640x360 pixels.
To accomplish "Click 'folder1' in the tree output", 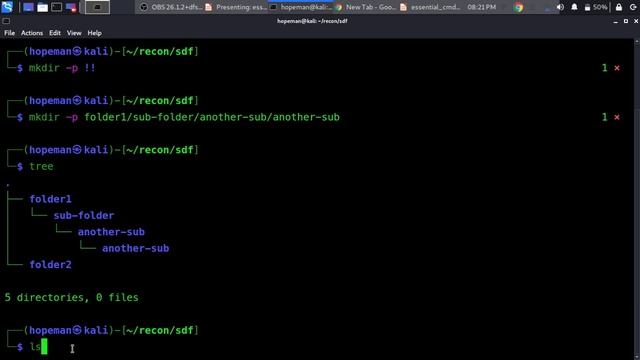I will coord(51,199).
